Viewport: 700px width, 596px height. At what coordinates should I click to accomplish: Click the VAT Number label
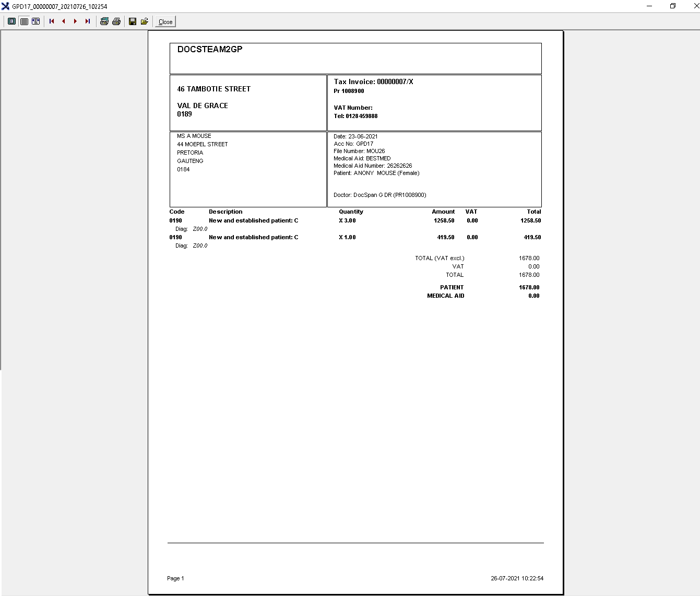pyautogui.click(x=353, y=108)
